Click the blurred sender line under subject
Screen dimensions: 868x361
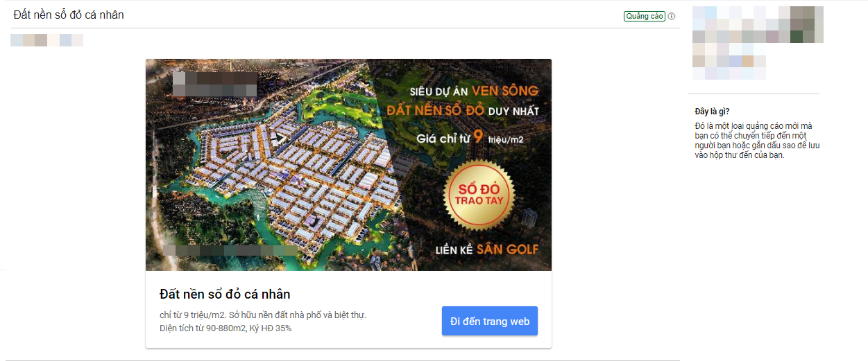(x=46, y=40)
